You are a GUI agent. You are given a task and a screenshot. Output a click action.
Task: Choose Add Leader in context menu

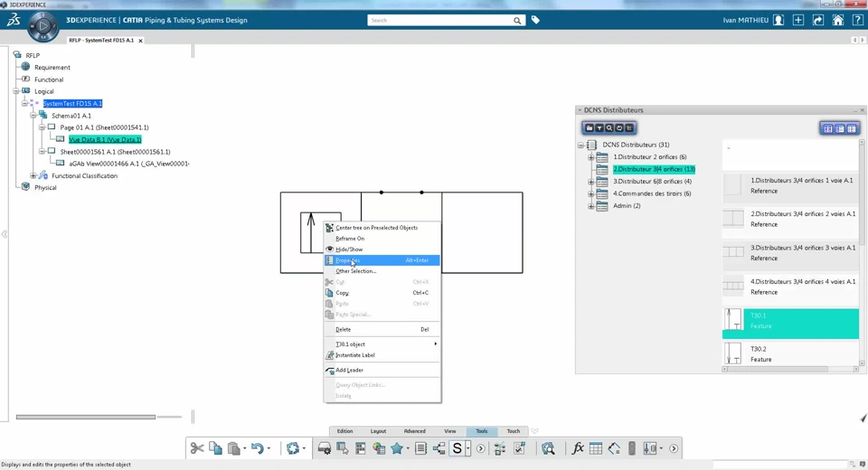point(382,371)
